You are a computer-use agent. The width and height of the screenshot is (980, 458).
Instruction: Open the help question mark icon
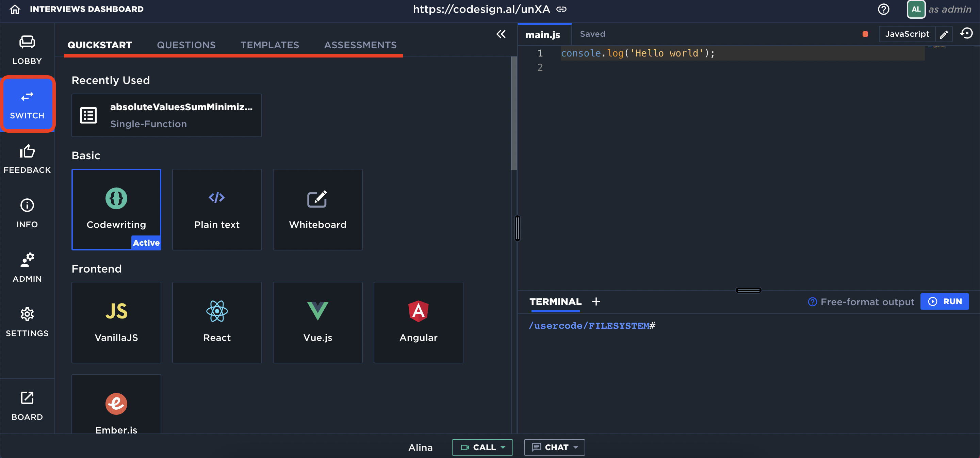883,9
